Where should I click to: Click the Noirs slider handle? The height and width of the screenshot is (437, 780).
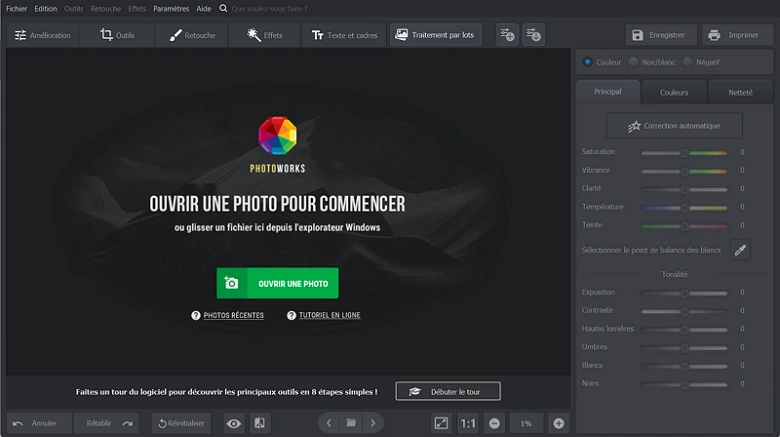click(684, 384)
